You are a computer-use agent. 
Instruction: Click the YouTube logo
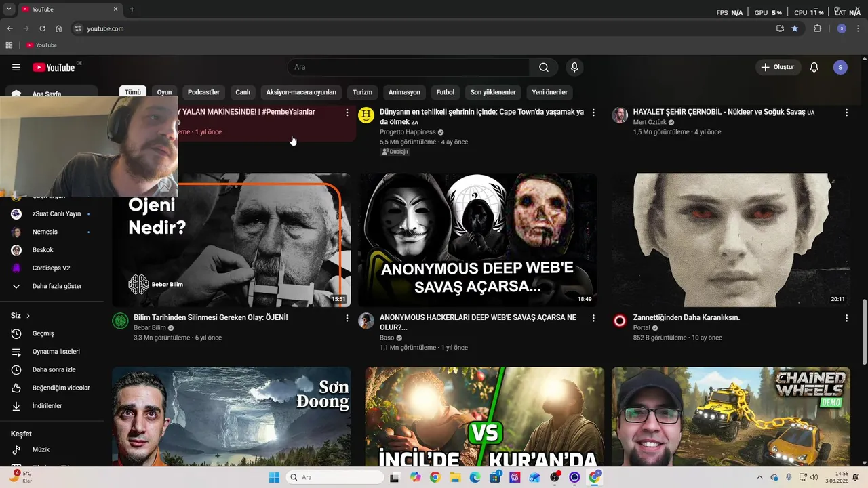point(54,67)
